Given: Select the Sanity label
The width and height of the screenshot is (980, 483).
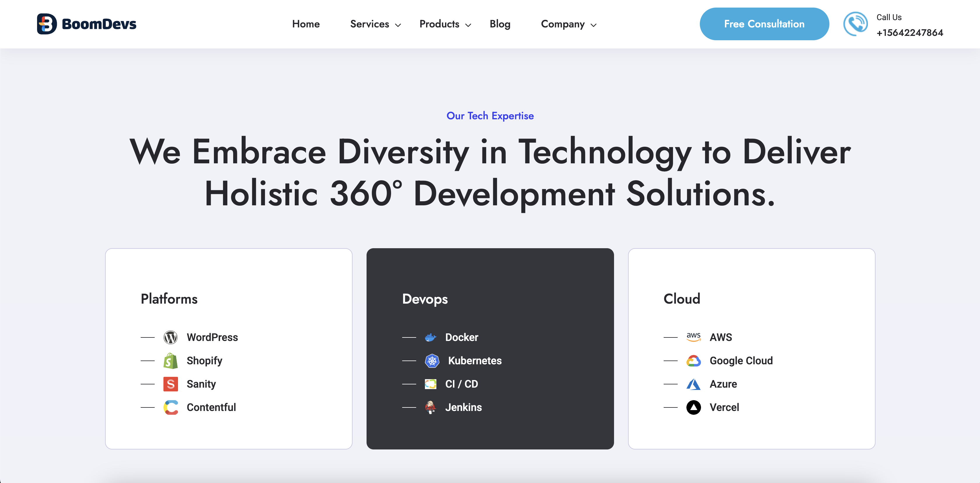Looking at the screenshot, I should coord(201,384).
